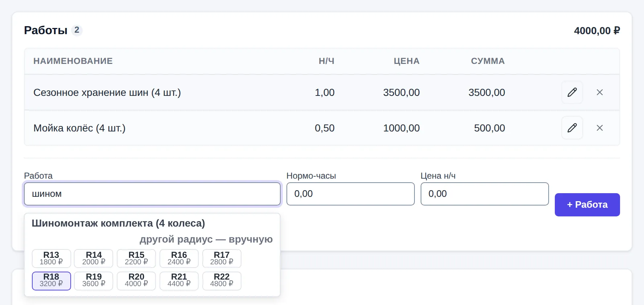644x305 pixels.
Task: Click the 500,00 sum cell
Action: (490, 128)
